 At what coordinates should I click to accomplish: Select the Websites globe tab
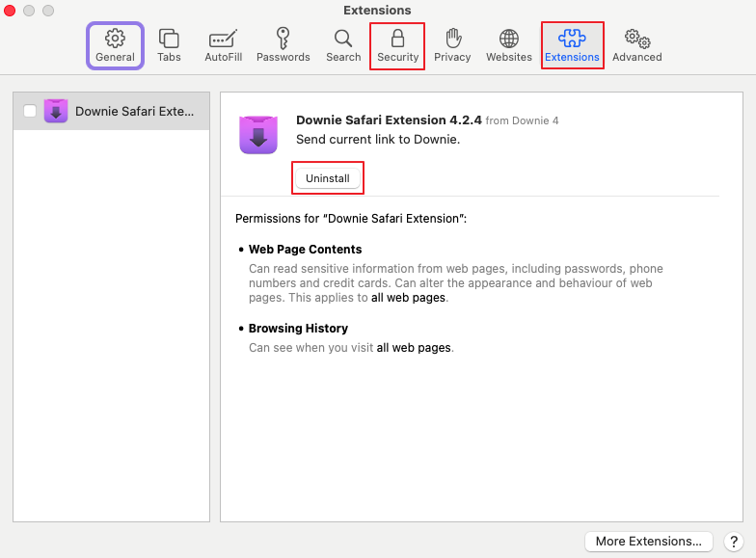[x=509, y=46]
